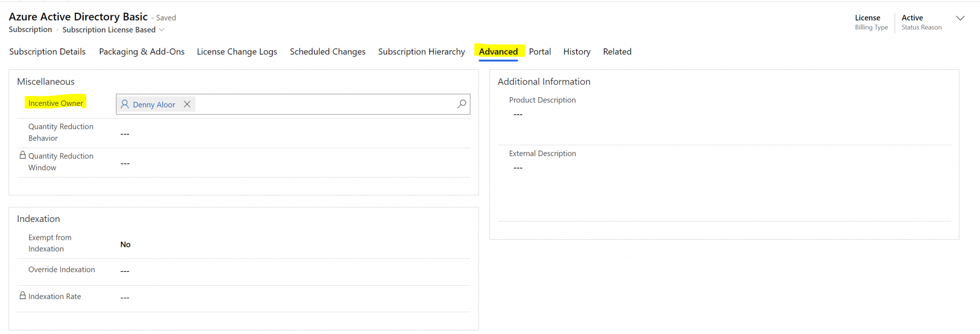
Task: Open the Subscription Details tab
Action: 47,52
